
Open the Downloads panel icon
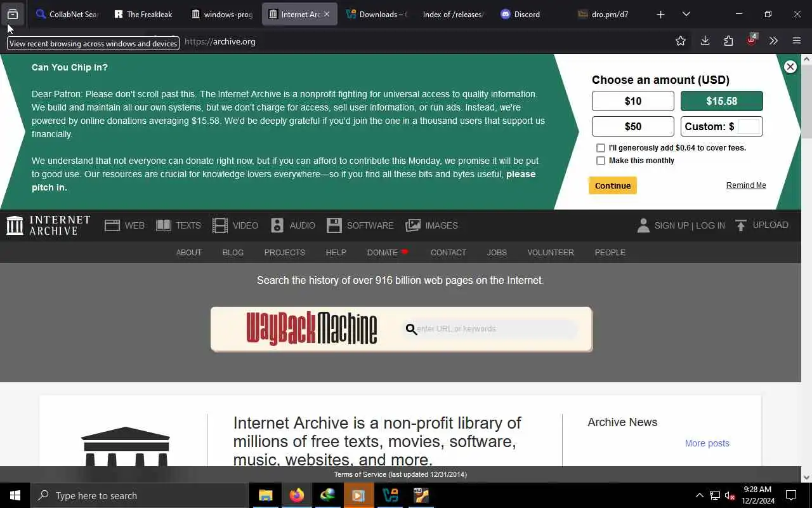(x=705, y=41)
